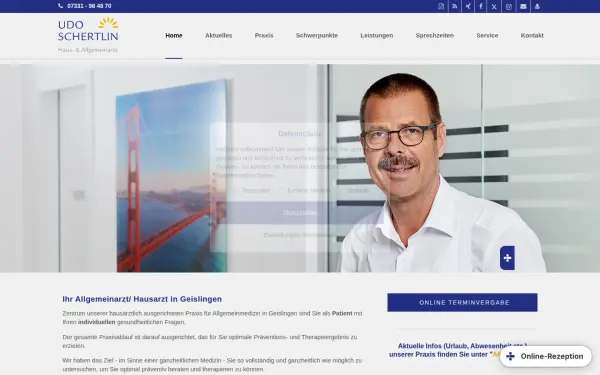Open the Aktuelles menu item

(218, 35)
